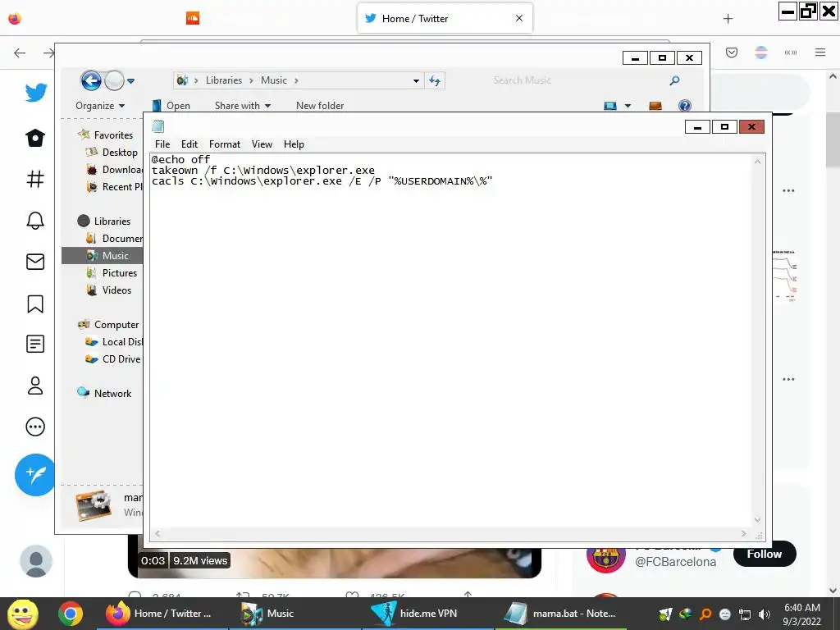Click Music in the Explorer address bar
Screen dimensions: 840x630
(274, 80)
